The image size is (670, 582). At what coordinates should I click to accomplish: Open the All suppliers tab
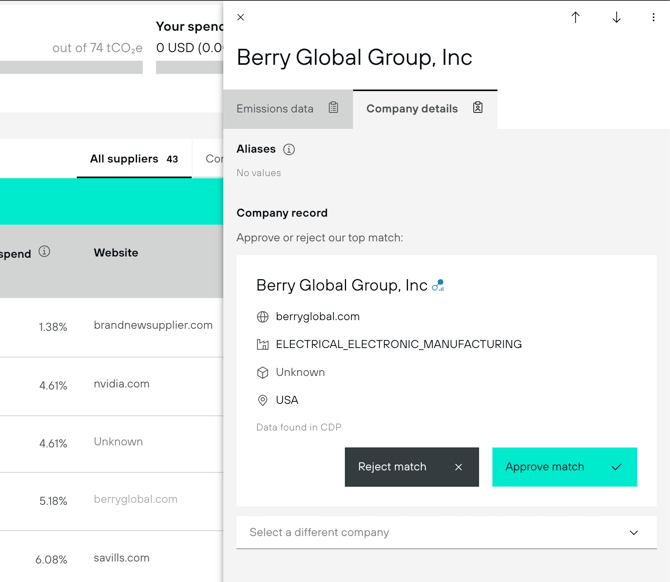point(134,159)
